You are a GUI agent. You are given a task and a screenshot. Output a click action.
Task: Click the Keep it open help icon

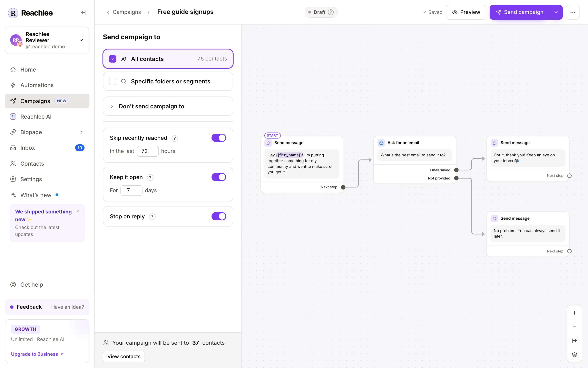(150, 177)
